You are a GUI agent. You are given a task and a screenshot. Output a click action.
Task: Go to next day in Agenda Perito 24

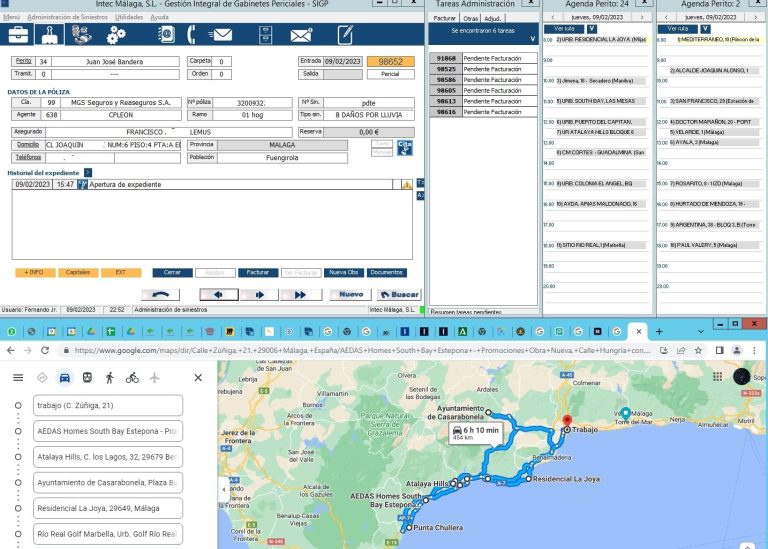[642, 17]
